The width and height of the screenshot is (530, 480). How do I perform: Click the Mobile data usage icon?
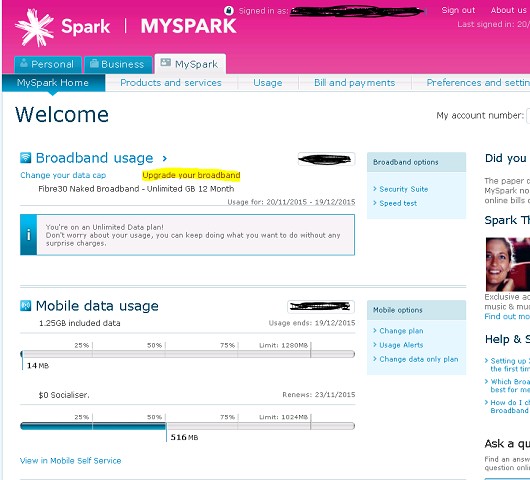coord(26,306)
